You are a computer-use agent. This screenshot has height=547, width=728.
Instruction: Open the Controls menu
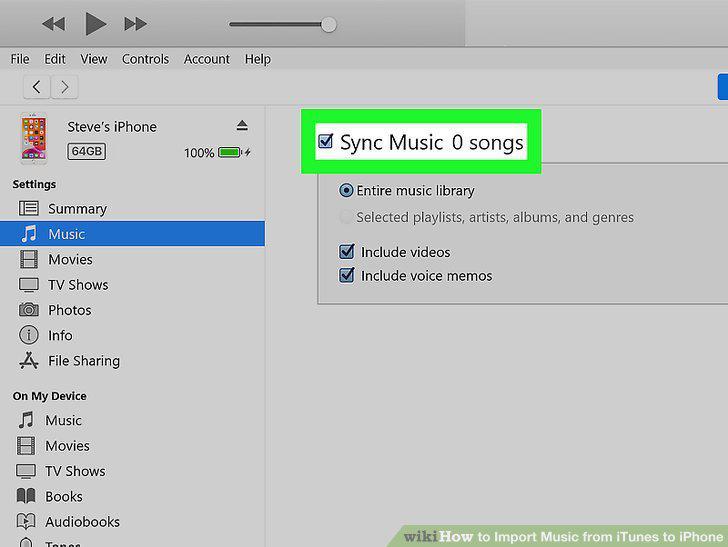[x=145, y=59]
